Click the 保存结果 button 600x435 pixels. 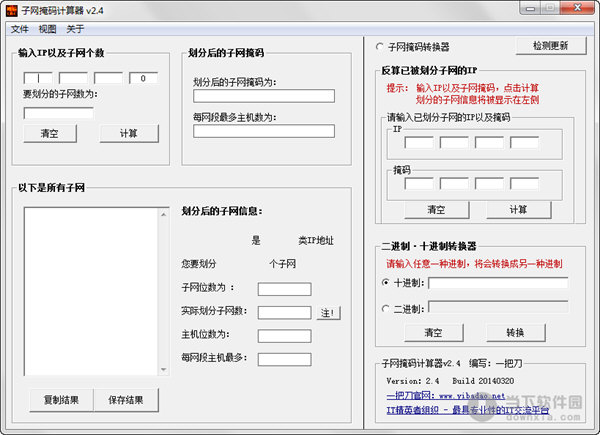[x=126, y=400]
